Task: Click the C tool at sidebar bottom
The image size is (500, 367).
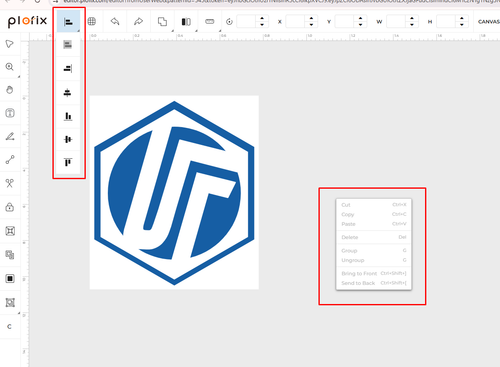Action: 9,327
